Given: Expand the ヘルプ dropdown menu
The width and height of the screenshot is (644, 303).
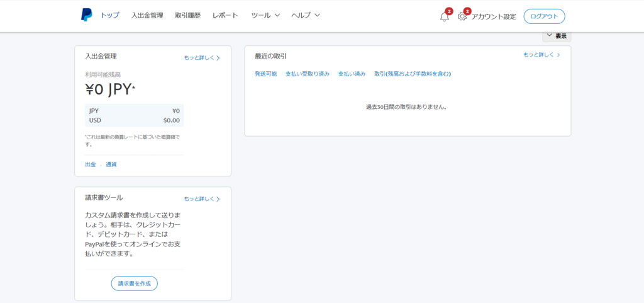Looking at the screenshot, I should click(306, 16).
